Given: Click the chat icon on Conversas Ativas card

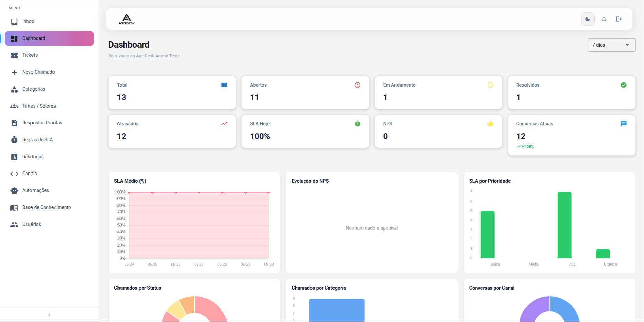Looking at the screenshot, I should pyautogui.click(x=624, y=124).
